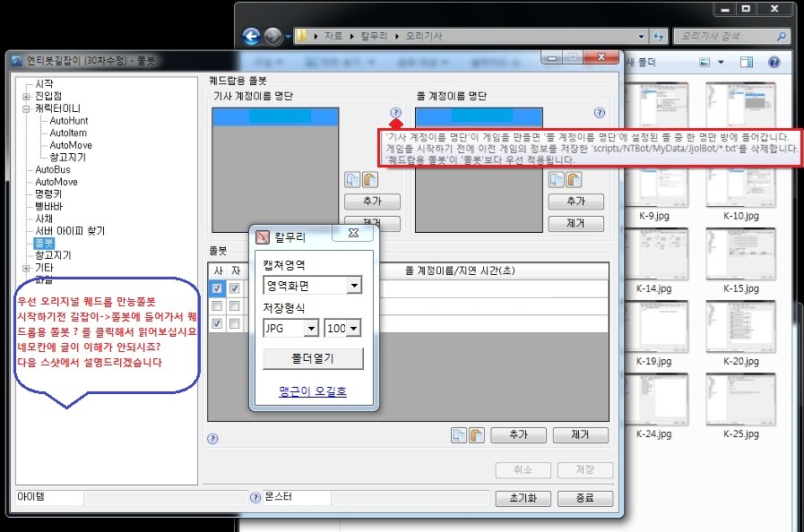Toggle 사 checkbox in the first 쫄봇 row
The height and width of the screenshot is (532, 804).
click(217, 288)
